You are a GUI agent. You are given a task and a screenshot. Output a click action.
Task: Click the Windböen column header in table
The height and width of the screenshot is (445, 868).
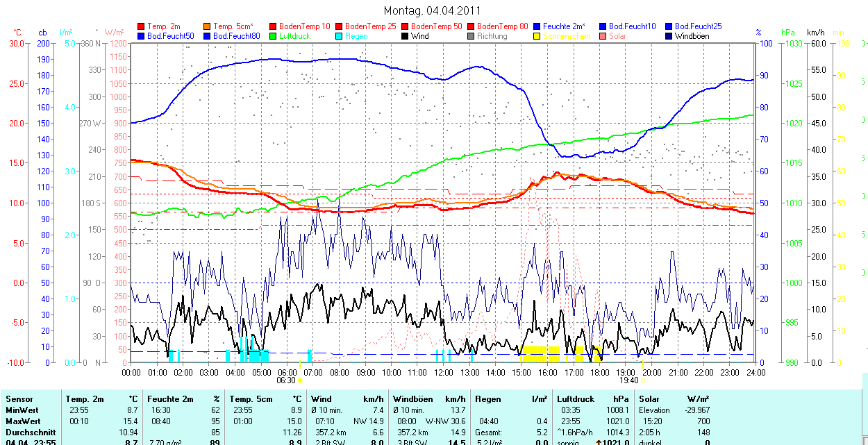point(413,399)
